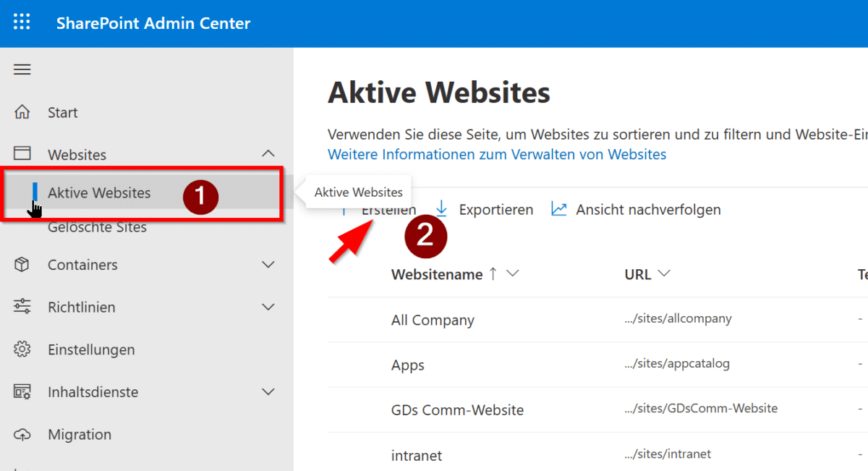
Task: Open Weitere Informationen zum Verwalten von Websites link
Action: [x=497, y=154]
